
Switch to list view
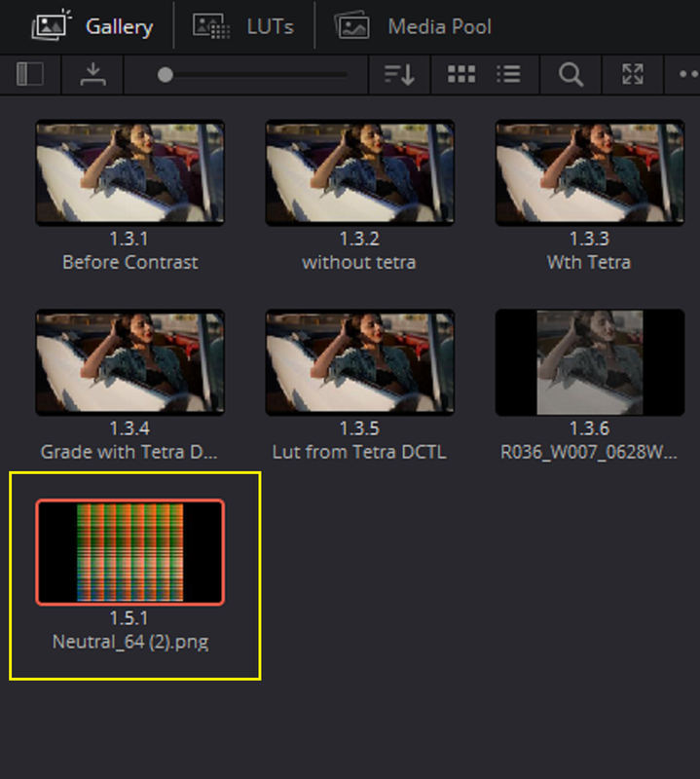[x=508, y=75]
